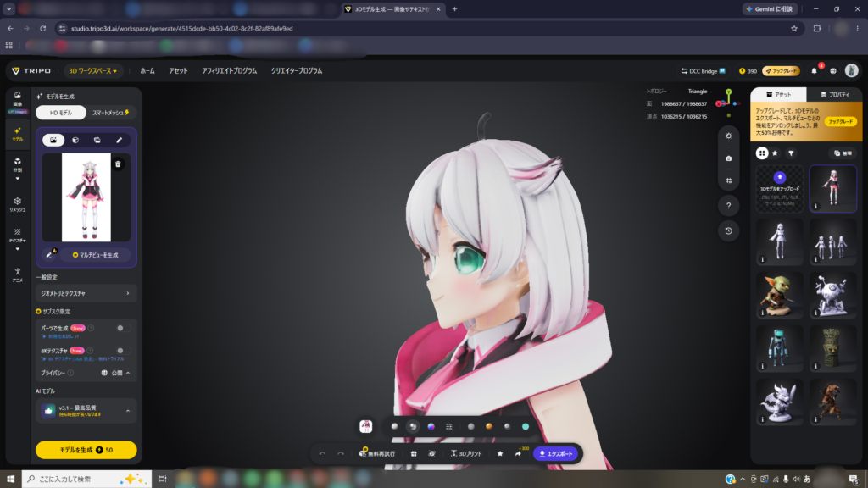The width and height of the screenshot is (868, 488).
Task: Open the ホーム menu
Action: [x=147, y=71]
